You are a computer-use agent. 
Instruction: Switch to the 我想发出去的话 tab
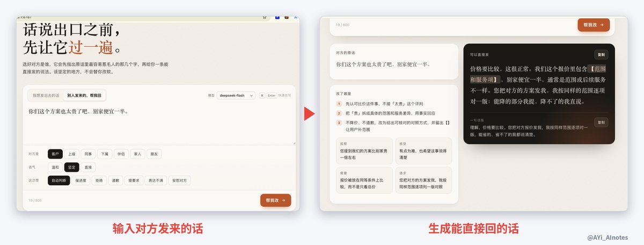coord(46,95)
